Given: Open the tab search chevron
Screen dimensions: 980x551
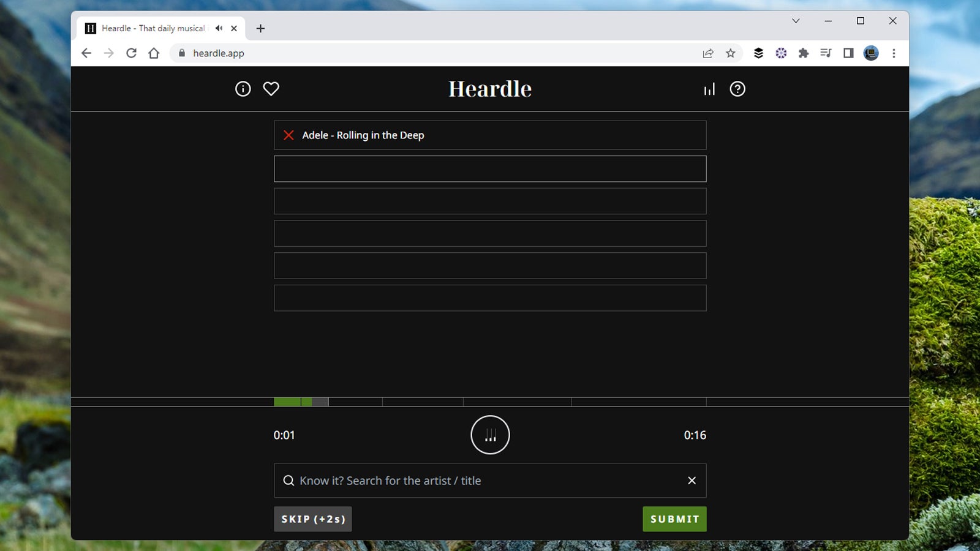Looking at the screenshot, I should 795,21.
